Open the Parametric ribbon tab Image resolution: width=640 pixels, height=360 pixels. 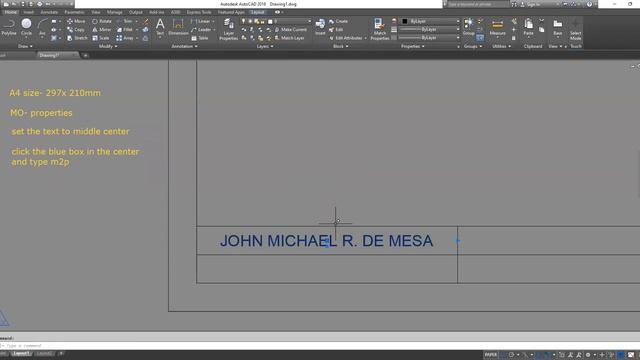[74, 12]
